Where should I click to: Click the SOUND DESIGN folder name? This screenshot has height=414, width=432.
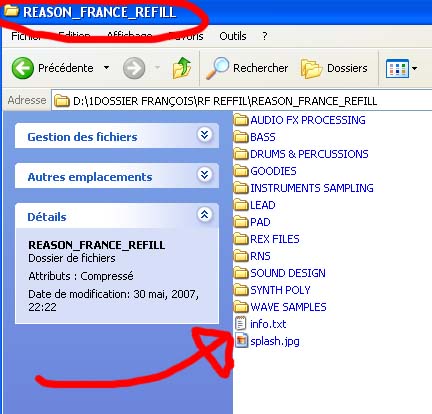[x=288, y=273]
